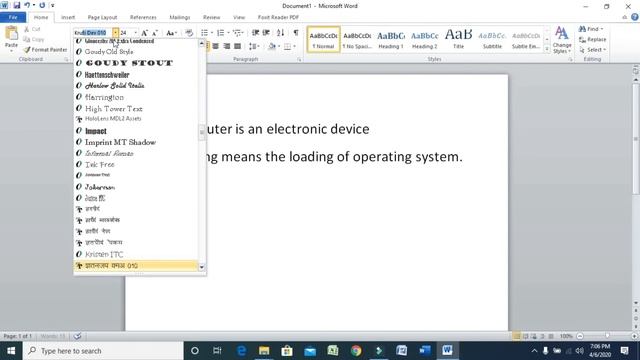Click the Paste clipboard icon

tap(11, 33)
